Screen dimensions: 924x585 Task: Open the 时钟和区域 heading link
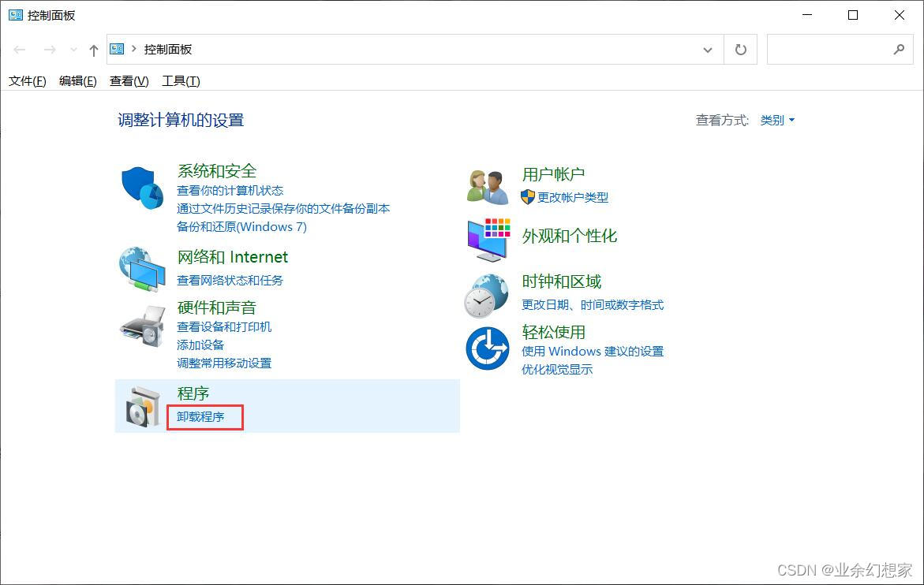(x=562, y=282)
